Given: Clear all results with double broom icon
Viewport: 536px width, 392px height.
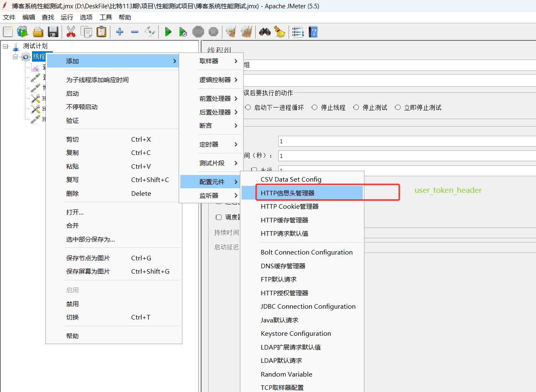Looking at the screenshot, I should (x=247, y=32).
